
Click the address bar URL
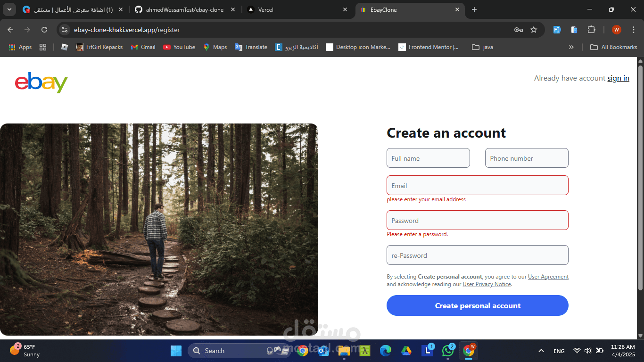click(x=127, y=30)
